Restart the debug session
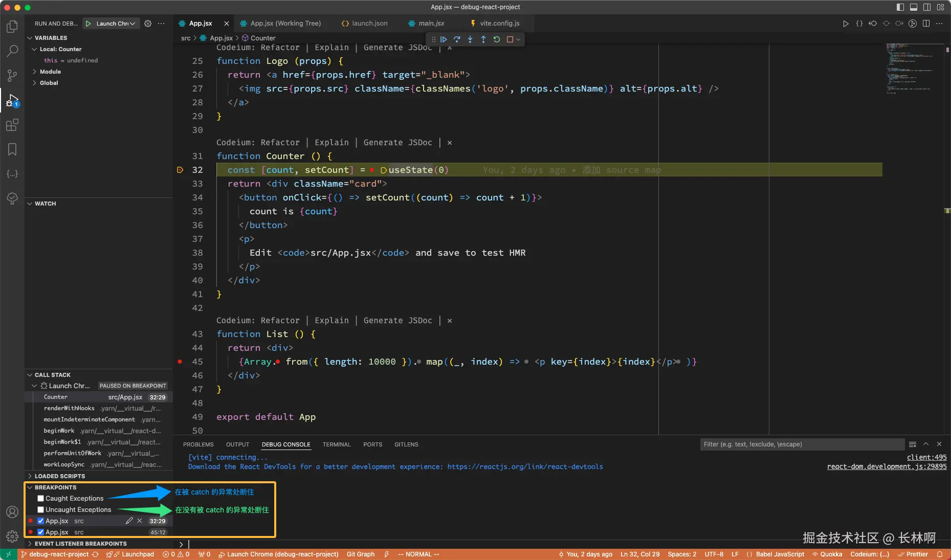Viewport: 951px width, 560px height. pyautogui.click(x=497, y=39)
